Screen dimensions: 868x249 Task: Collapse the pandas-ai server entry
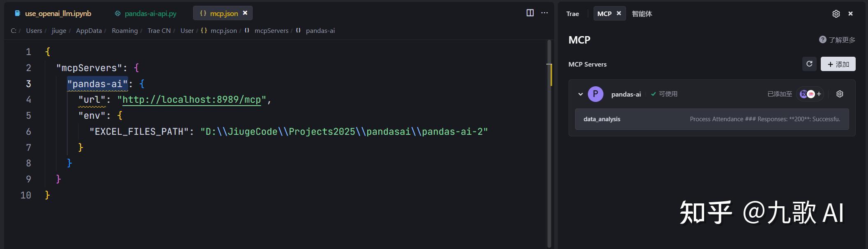pos(580,94)
